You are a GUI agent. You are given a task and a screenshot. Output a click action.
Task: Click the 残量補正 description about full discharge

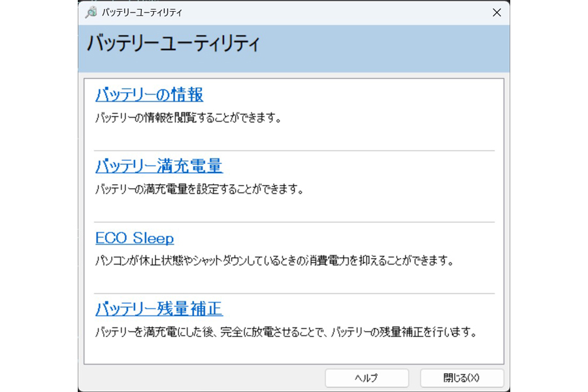point(286,332)
